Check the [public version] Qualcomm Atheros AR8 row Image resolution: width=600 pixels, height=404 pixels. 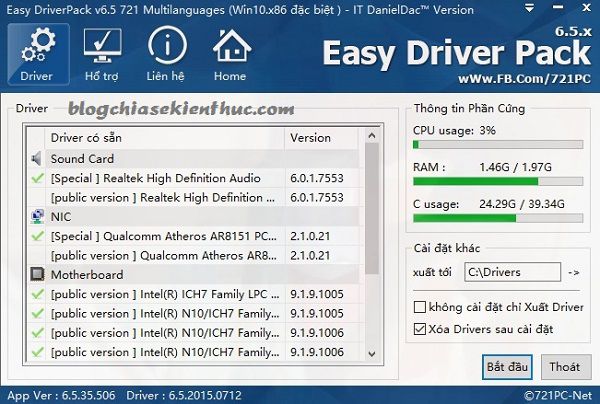tap(37, 255)
